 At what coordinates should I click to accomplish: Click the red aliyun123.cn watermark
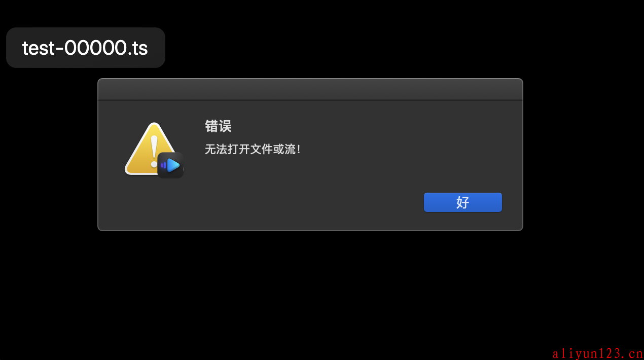597,353
